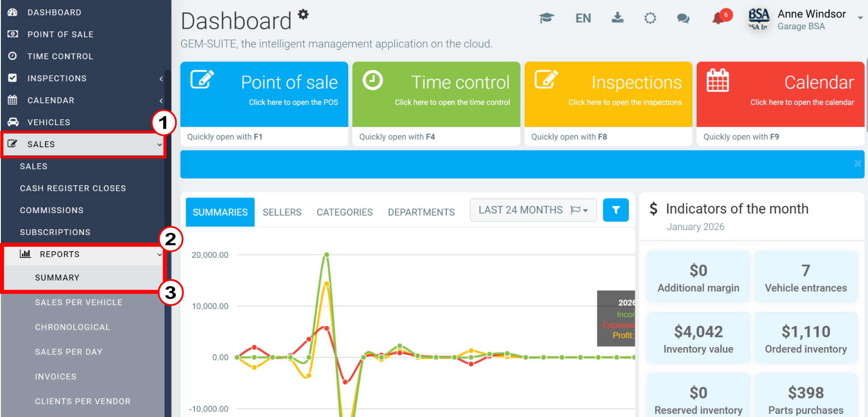Open Point of Sale from the sidebar icon
The image size is (868, 417).
tap(12, 34)
